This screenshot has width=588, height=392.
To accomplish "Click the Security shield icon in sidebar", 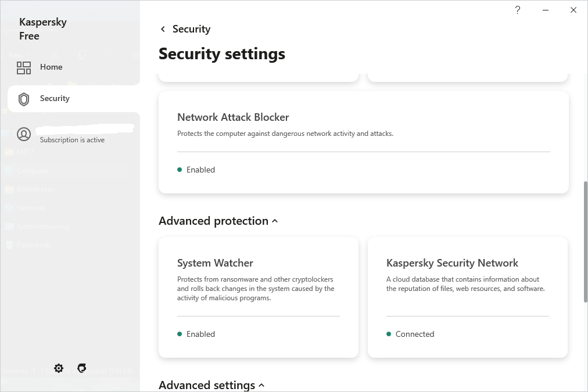I will pos(24,99).
